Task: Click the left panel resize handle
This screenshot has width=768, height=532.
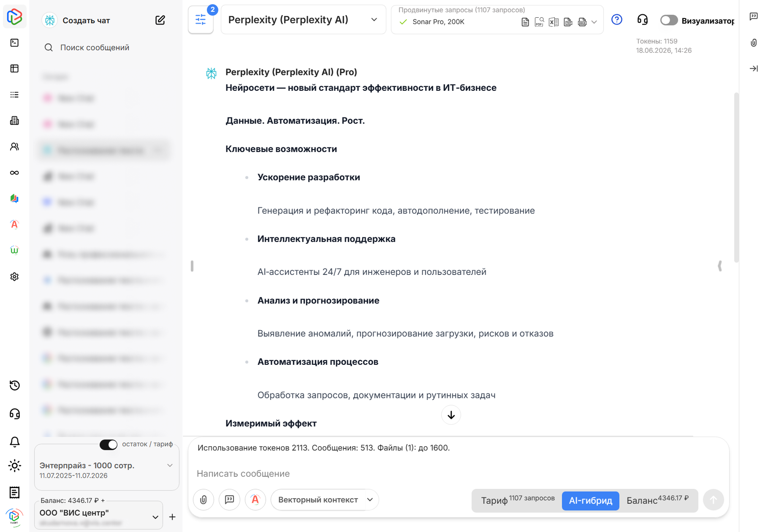Action: coord(192,266)
